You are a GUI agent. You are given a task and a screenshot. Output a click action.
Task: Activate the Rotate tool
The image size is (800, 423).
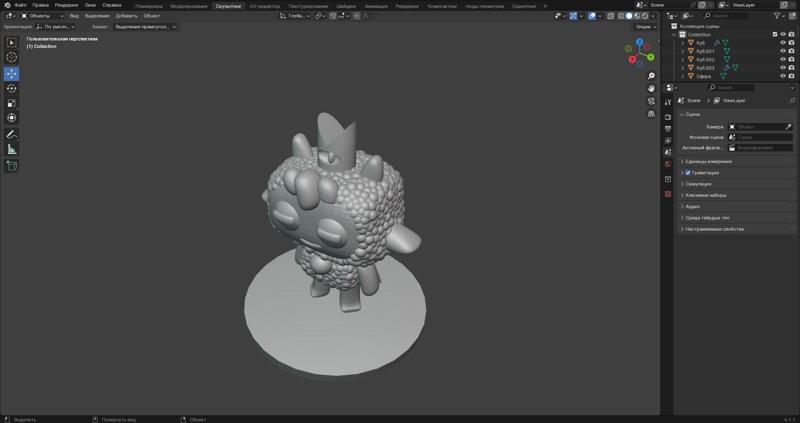coord(12,89)
